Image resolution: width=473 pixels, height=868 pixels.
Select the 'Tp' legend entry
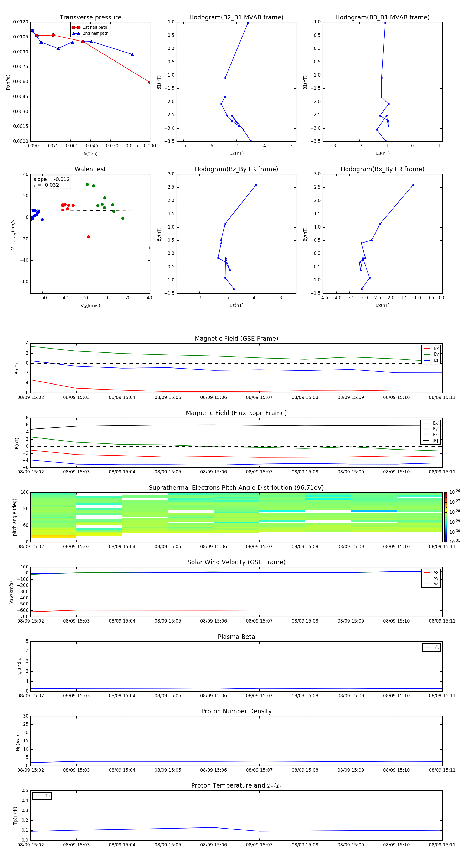point(42,796)
